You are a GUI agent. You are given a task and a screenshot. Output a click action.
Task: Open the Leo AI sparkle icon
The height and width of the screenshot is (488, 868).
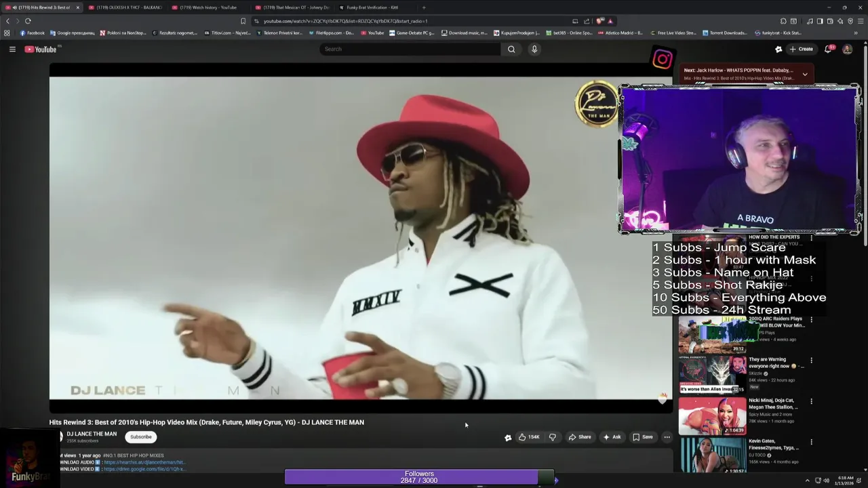[x=840, y=21]
